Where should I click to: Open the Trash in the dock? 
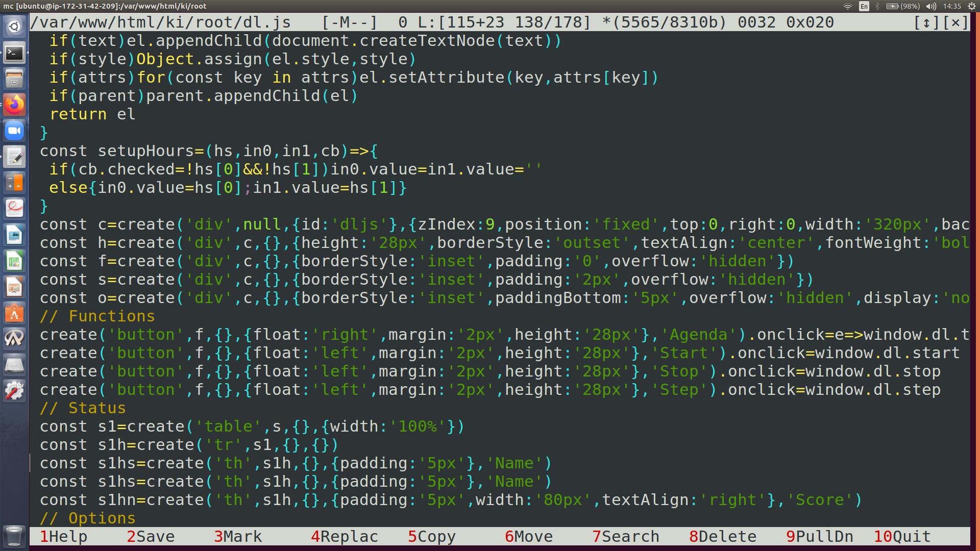(x=14, y=536)
